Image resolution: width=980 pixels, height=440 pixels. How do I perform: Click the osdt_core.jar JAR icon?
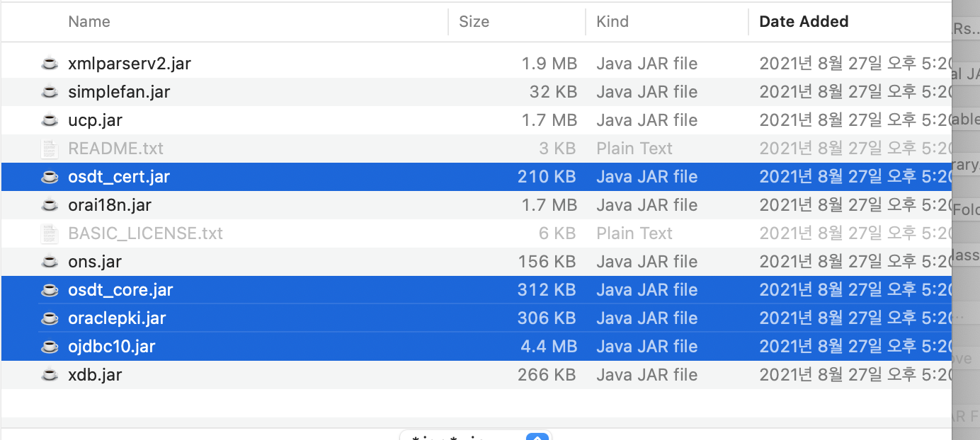pyautogui.click(x=49, y=290)
